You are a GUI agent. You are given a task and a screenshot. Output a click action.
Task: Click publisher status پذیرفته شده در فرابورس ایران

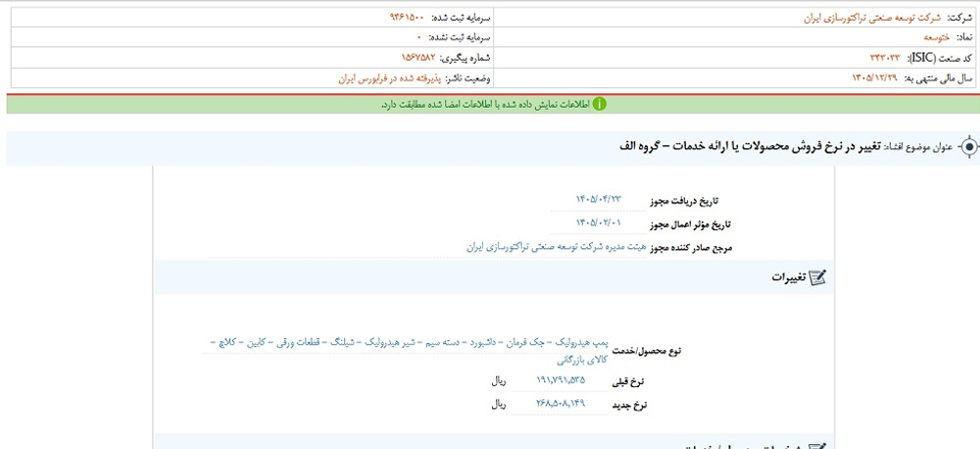(390, 78)
